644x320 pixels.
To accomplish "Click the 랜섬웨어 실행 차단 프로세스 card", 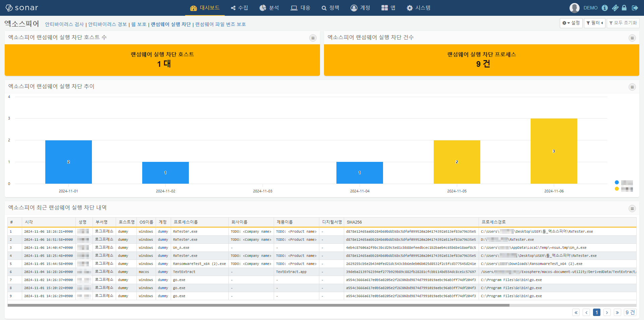I will click(482, 60).
